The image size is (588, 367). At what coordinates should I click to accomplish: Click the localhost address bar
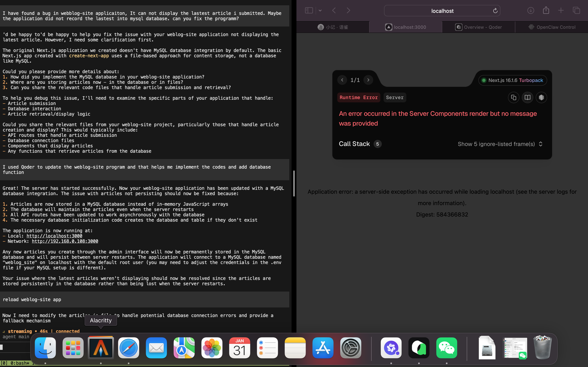[x=442, y=11]
